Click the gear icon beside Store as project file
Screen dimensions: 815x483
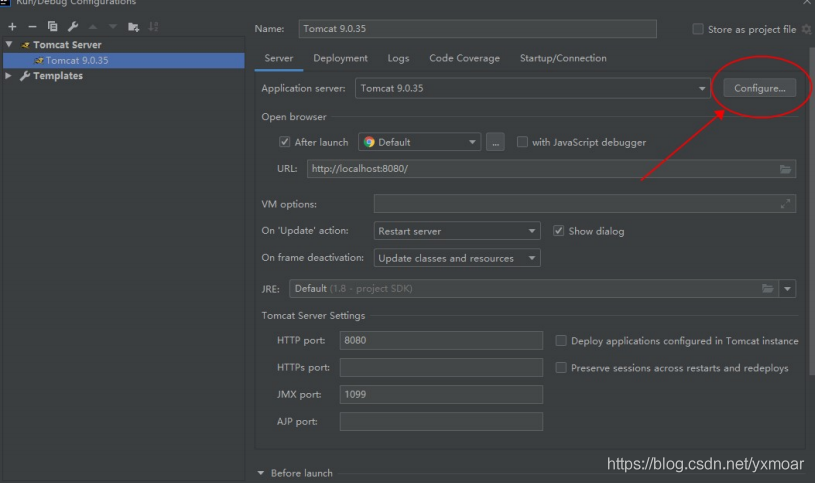tap(806, 29)
